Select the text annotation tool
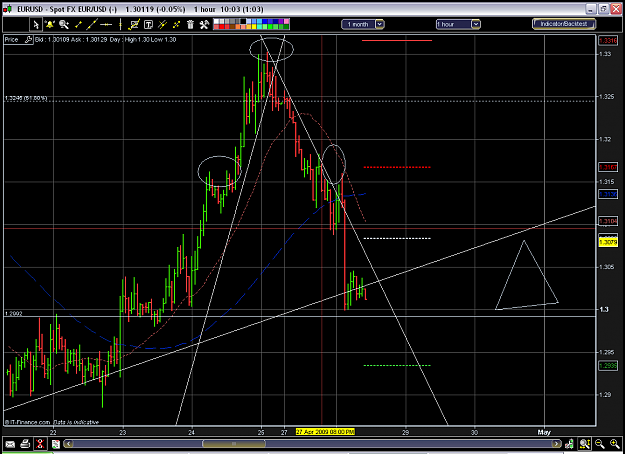This screenshot has height=454, width=625. [x=148, y=25]
